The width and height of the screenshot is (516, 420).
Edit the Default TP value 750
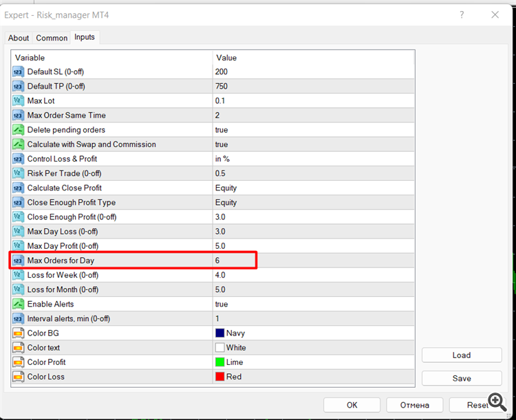coord(314,86)
